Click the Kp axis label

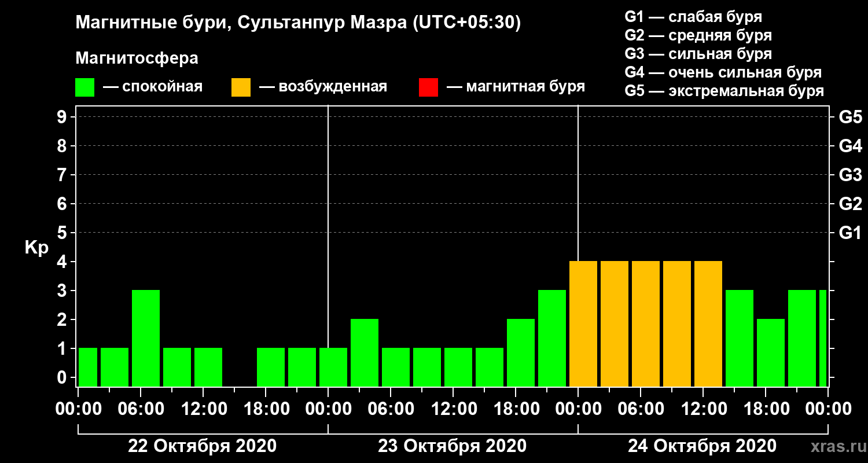click(36, 249)
